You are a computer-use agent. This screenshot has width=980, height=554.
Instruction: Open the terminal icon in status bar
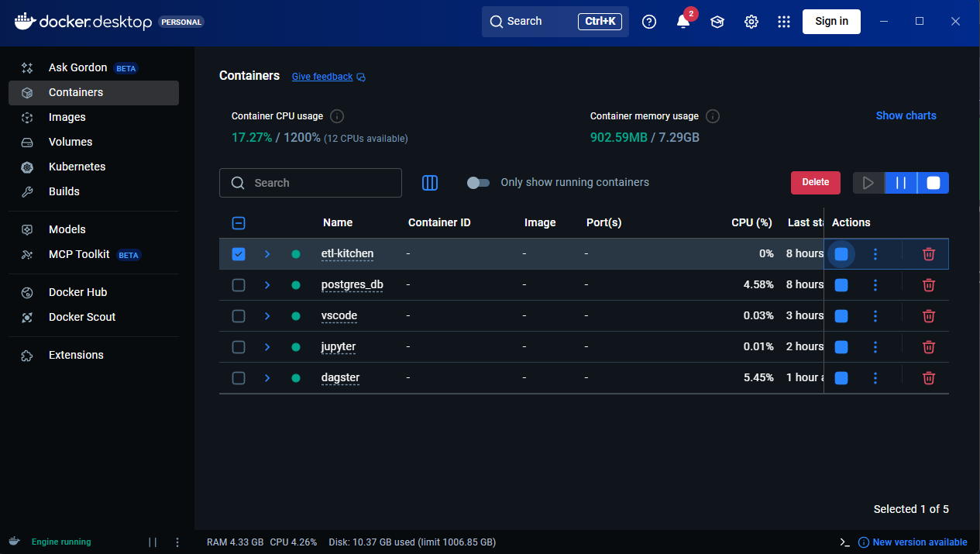(845, 542)
